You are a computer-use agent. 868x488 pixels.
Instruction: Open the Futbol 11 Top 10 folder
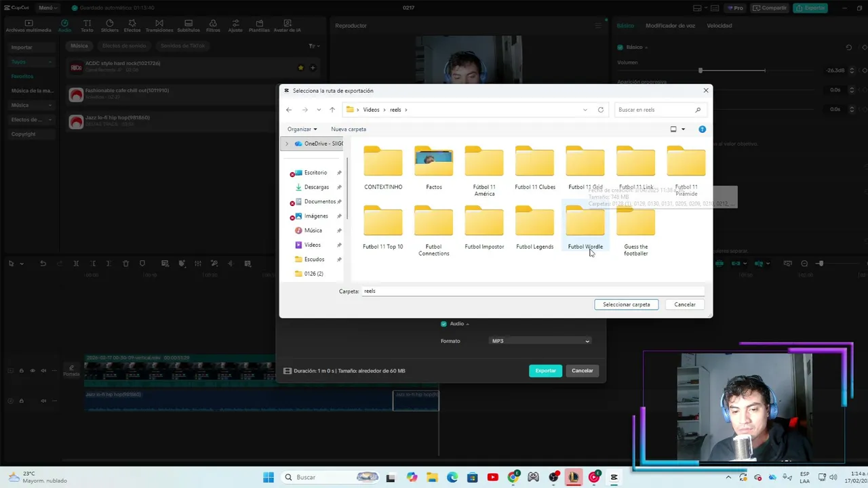coord(383,228)
